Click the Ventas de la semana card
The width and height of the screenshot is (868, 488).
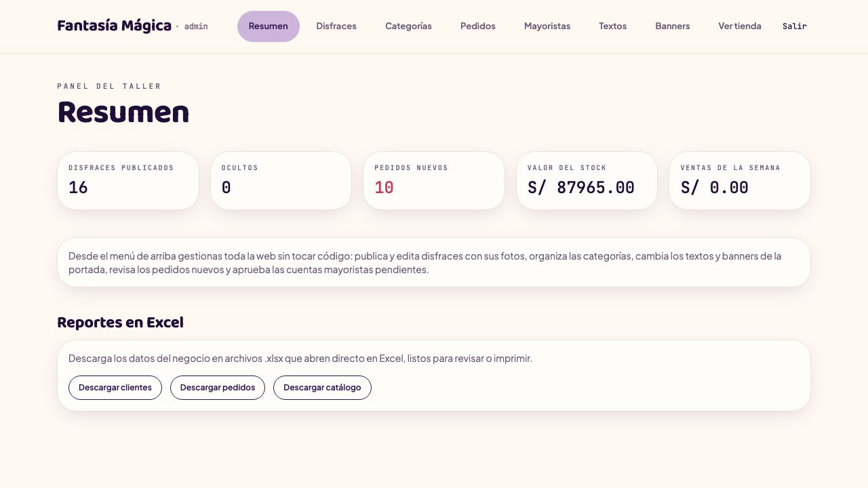pyautogui.click(x=740, y=180)
